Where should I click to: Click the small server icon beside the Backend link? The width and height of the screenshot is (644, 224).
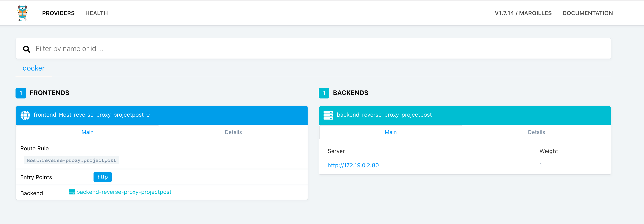(x=72, y=192)
